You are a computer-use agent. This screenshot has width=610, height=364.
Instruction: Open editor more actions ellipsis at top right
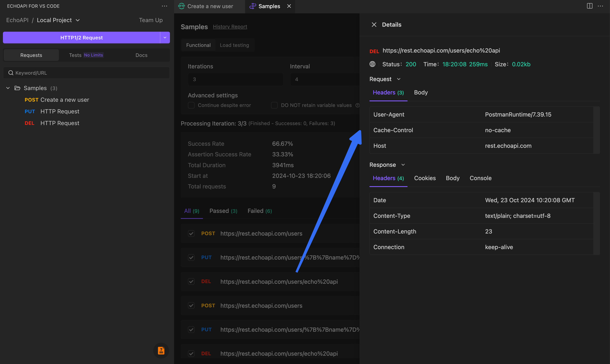pos(600,6)
